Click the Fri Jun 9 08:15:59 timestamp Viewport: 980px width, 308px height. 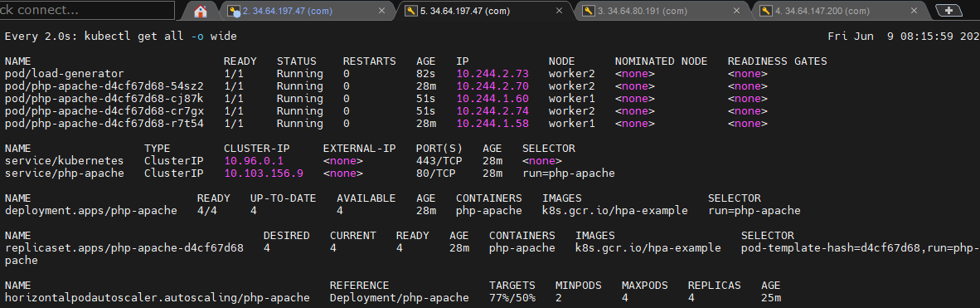point(903,37)
